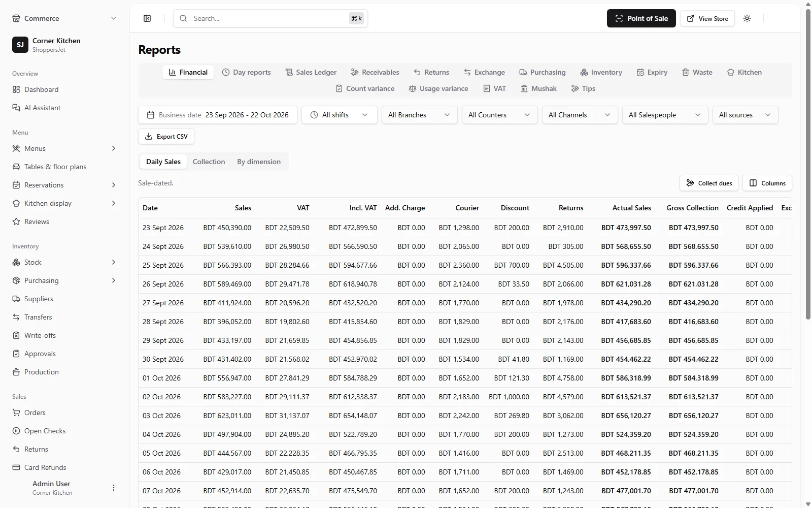Open the All Branches dropdown
The width and height of the screenshot is (812, 508).
tap(420, 115)
